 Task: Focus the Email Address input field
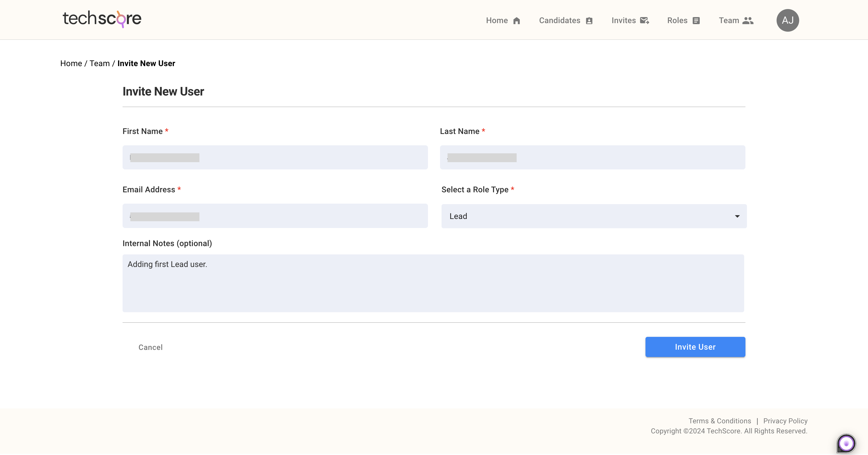(x=275, y=216)
